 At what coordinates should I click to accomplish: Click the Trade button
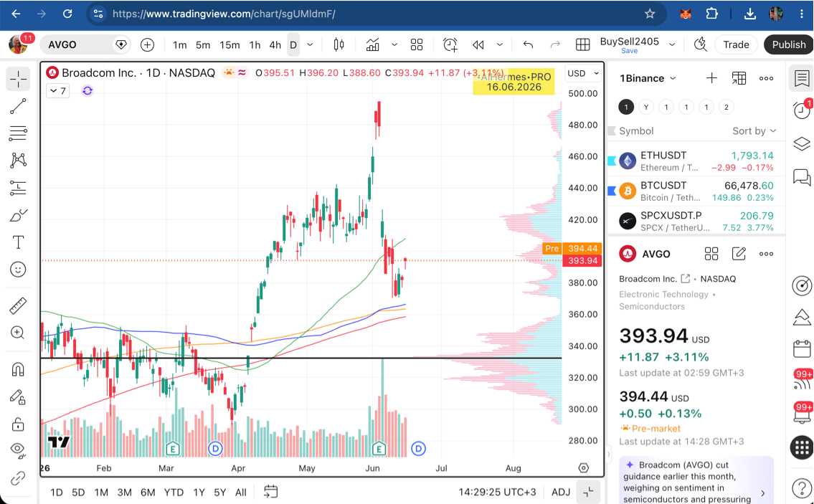pos(736,44)
